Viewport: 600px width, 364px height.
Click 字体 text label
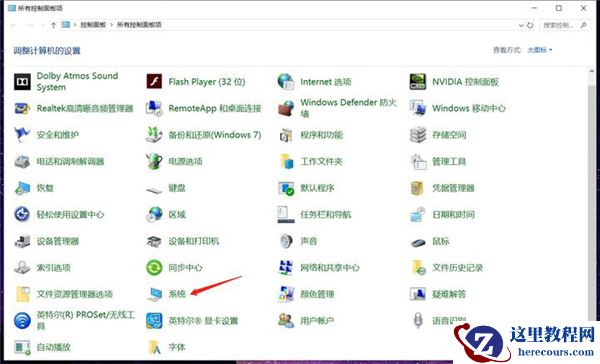click(177, 347)
